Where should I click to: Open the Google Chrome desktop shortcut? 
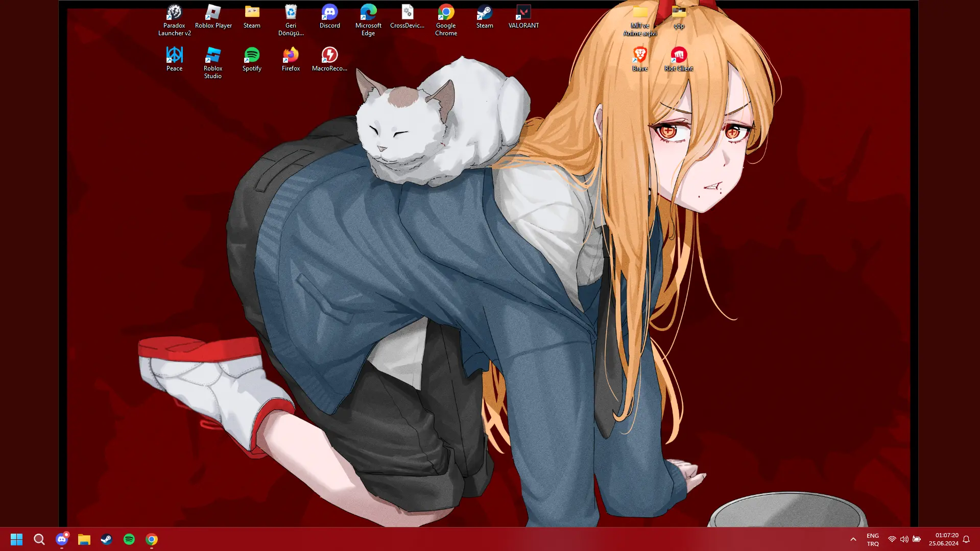(x=446, y=20)
